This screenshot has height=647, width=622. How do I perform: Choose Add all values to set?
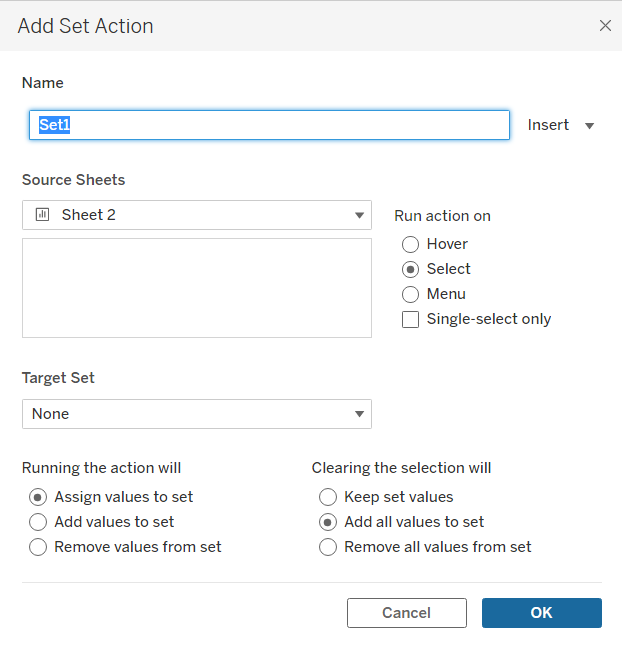(x=328, y=522)
